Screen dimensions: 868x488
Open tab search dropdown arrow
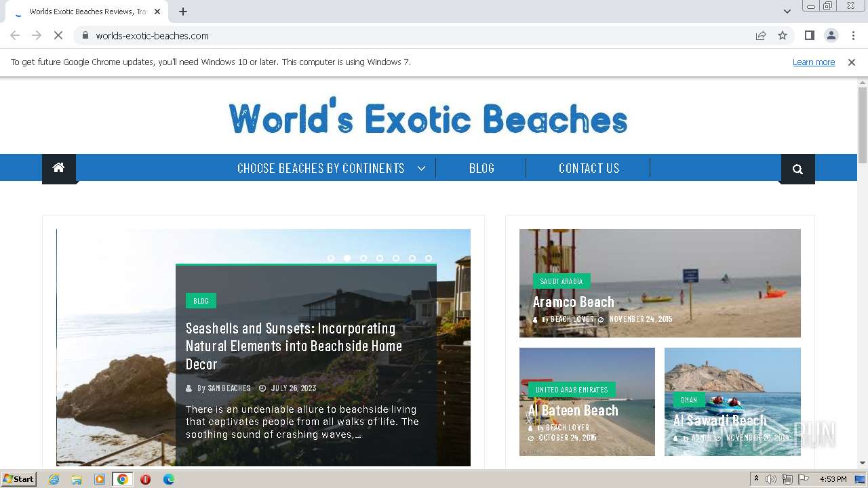(x=787, y=12)
